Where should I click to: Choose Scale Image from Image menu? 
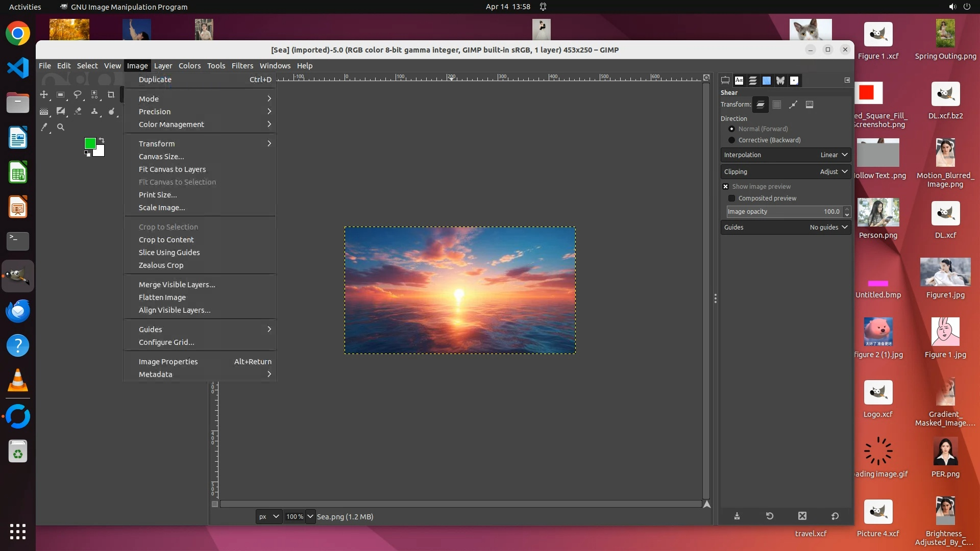pos(162,208)
